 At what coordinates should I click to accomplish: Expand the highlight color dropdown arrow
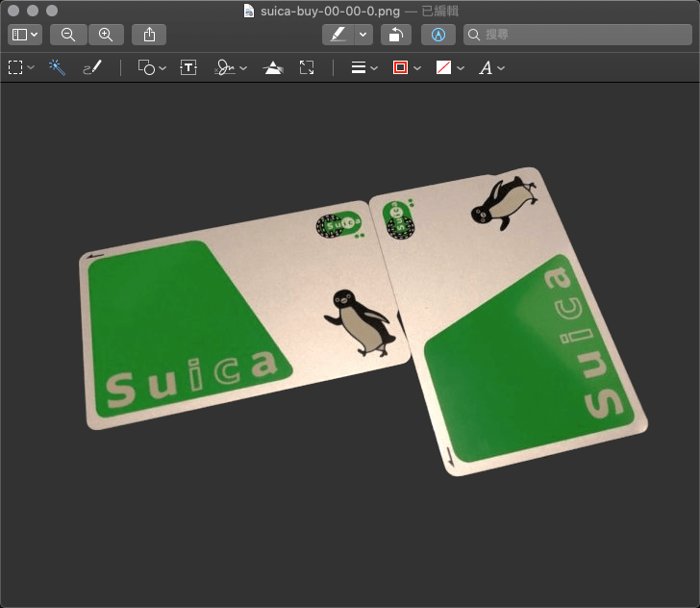click(363, 35)
